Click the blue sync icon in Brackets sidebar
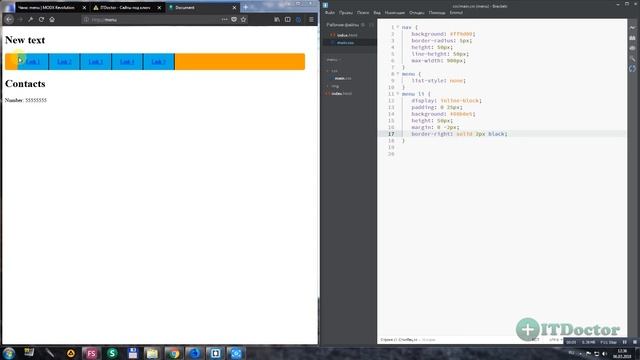The height and width of the screenshot is (360, 640). [633, 69]
